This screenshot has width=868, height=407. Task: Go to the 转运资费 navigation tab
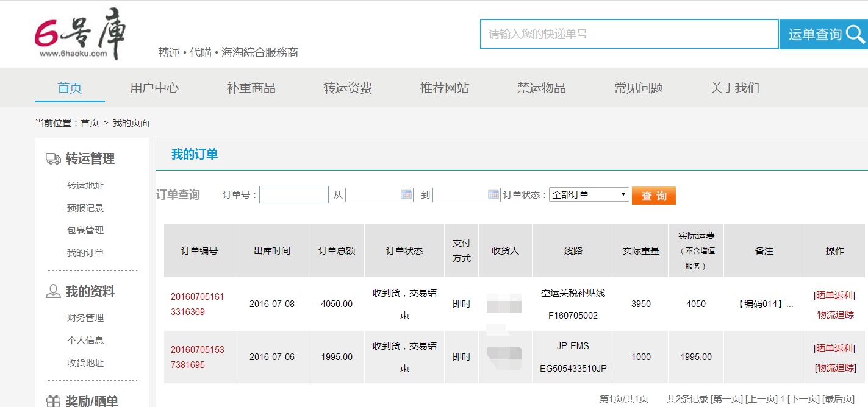point(348,88)
